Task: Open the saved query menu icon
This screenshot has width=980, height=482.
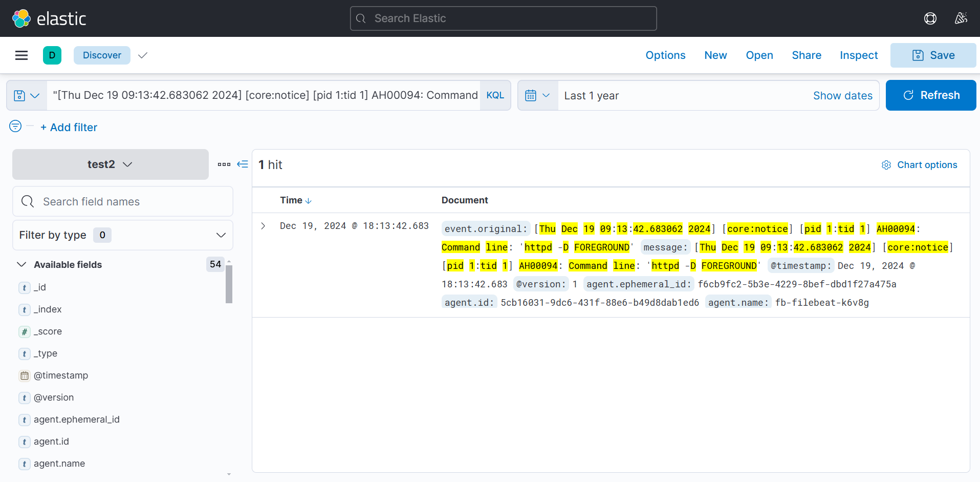Action: pos(27,95)
